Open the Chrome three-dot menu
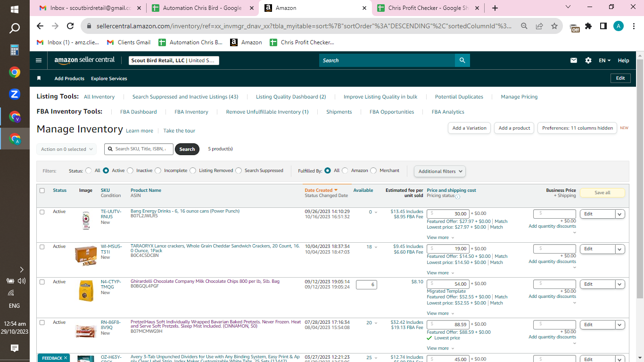Screen dimensions: 644x362 (634, 26)
